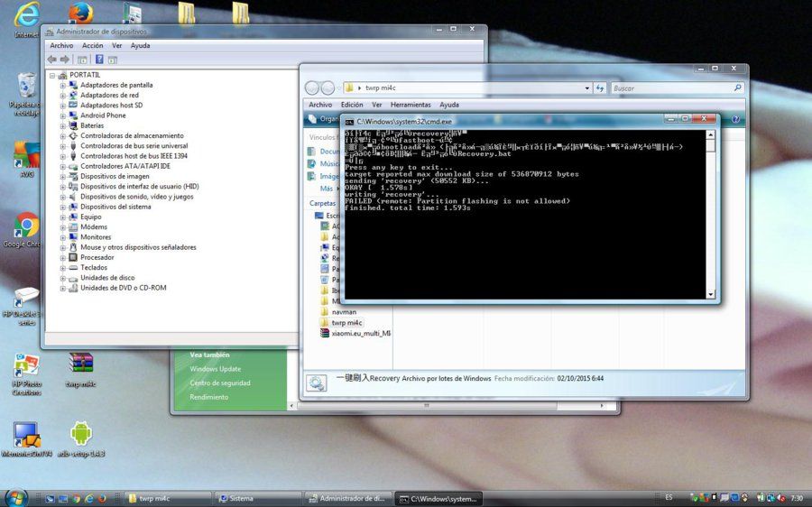This screenshot has height=507, width=812.
Task: Open the HP Photo Creations desktop icon
Action: [26, 373]
